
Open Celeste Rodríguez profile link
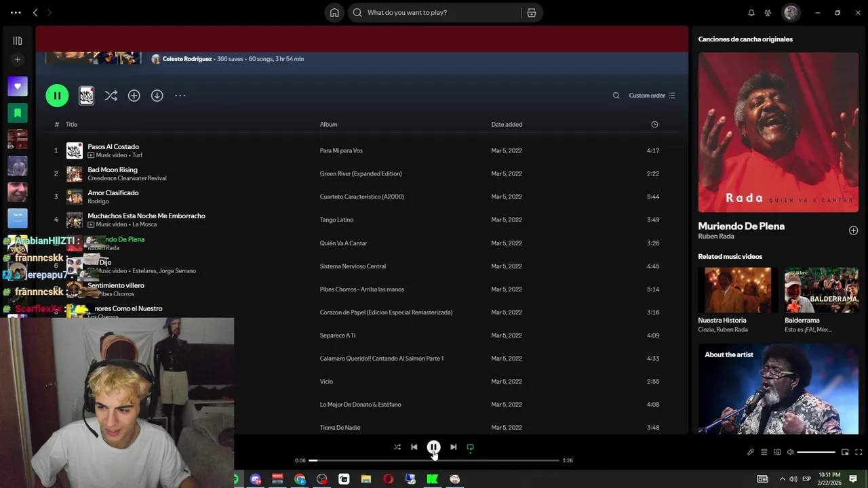[186, 59]
